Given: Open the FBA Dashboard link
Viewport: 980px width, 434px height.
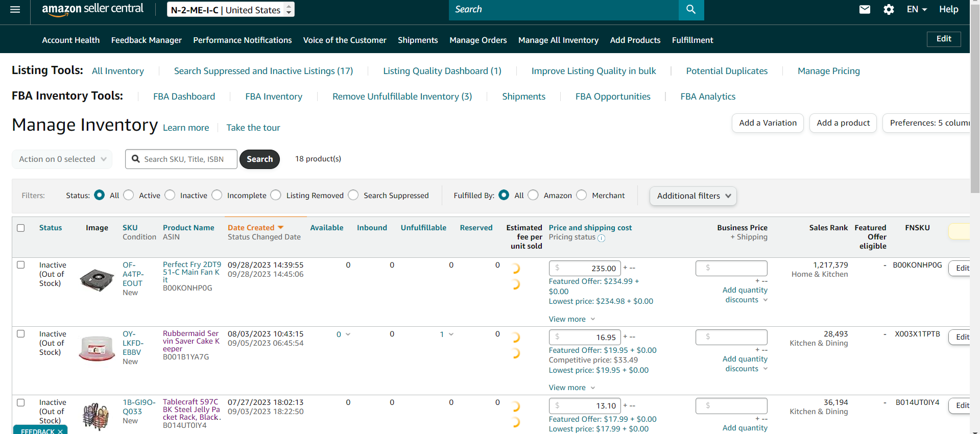Looking at the screenshot, I should point(184,97).
